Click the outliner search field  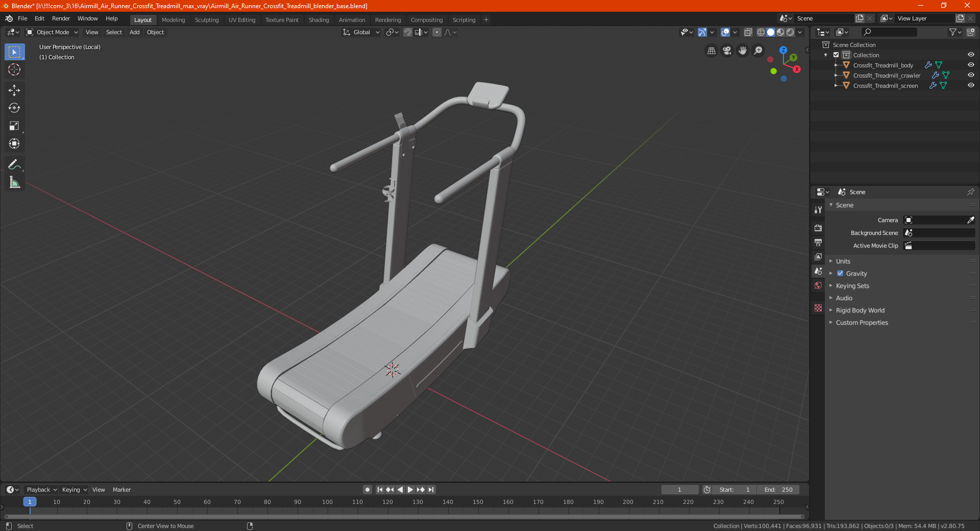(889, 32)
